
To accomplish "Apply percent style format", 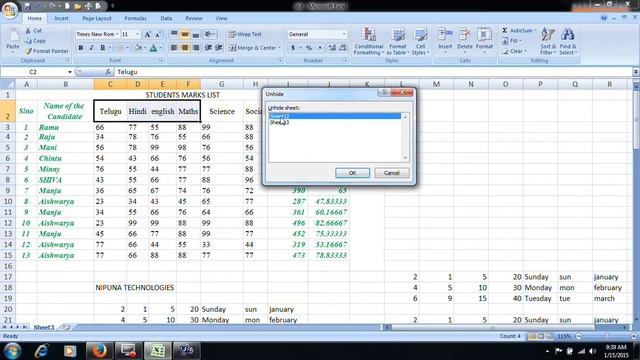I will pyautogui.click(x=309, y=48).
